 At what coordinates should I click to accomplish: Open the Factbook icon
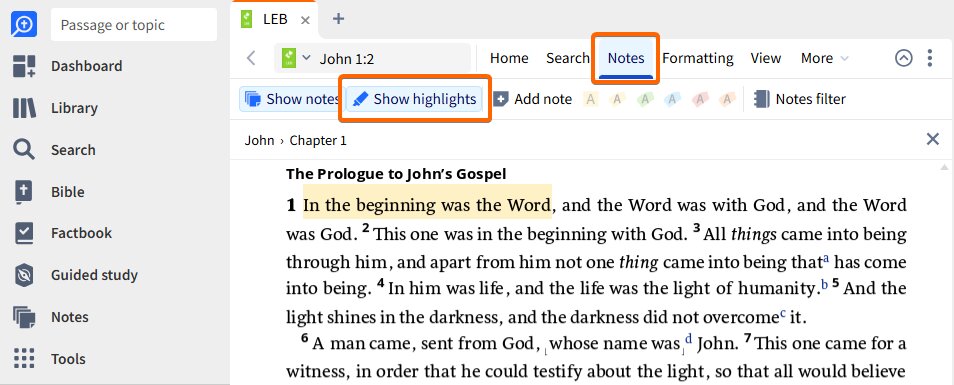(24, 233)
